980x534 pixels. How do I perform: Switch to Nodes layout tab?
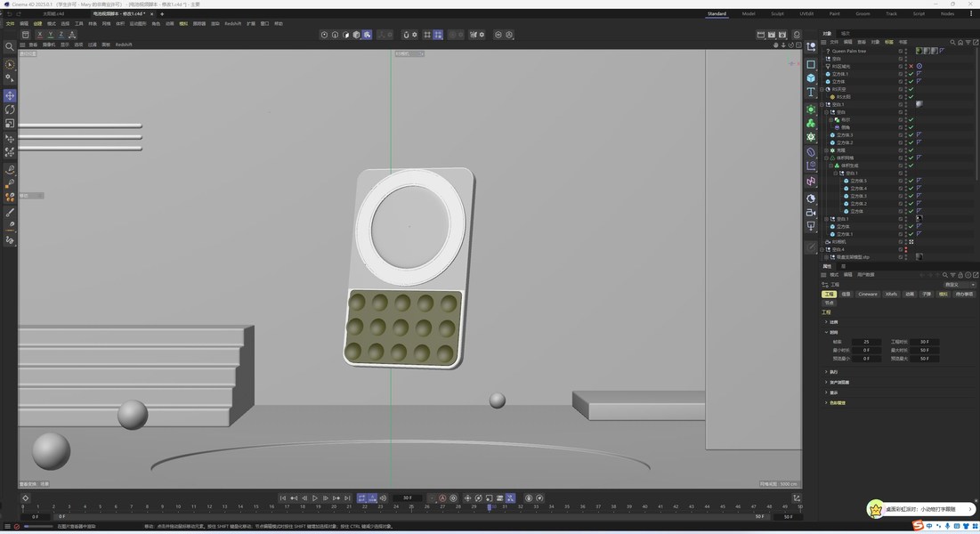947,13
